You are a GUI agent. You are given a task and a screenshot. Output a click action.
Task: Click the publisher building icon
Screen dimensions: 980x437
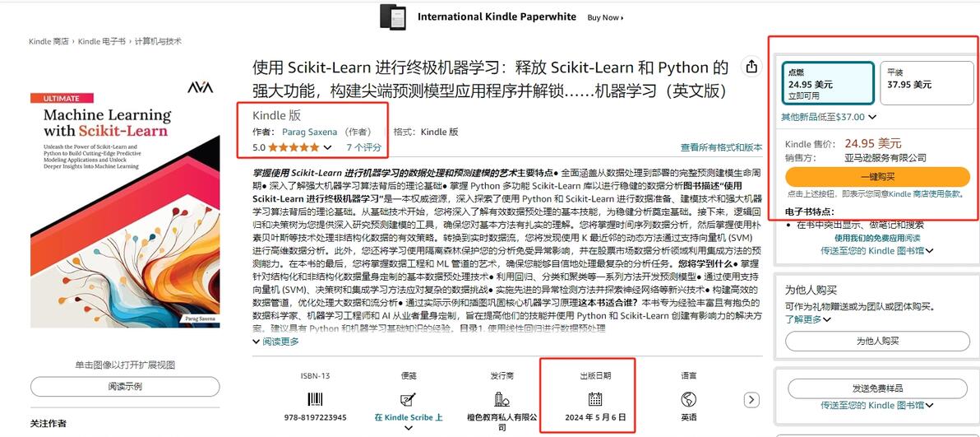502,399
